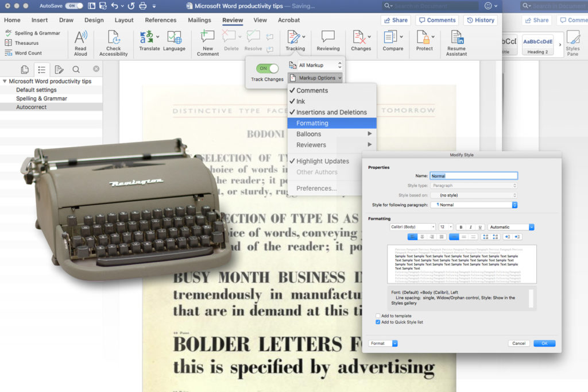Switch to the Mailings tab
The width and height of the screenshot is (588, 392).
click(x=199, y=20)
